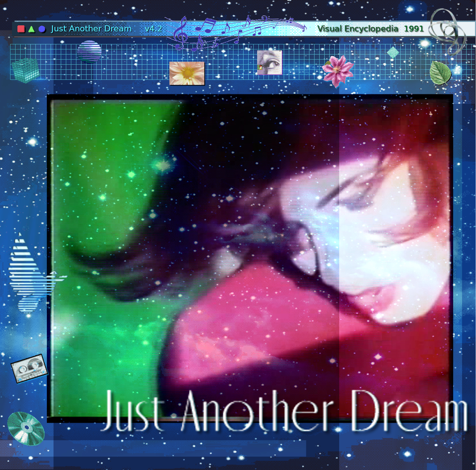
Task: Click the '1991' year label
Action: (414, 29)
